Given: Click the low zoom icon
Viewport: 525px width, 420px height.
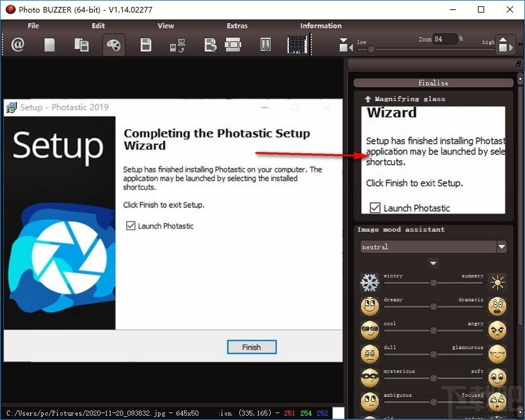Looking at the screenshot, I should click(x=345, y=45).
